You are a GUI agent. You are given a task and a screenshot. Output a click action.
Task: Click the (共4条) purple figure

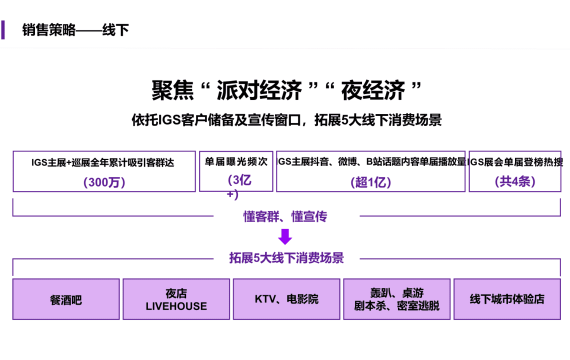coord(515,181)
